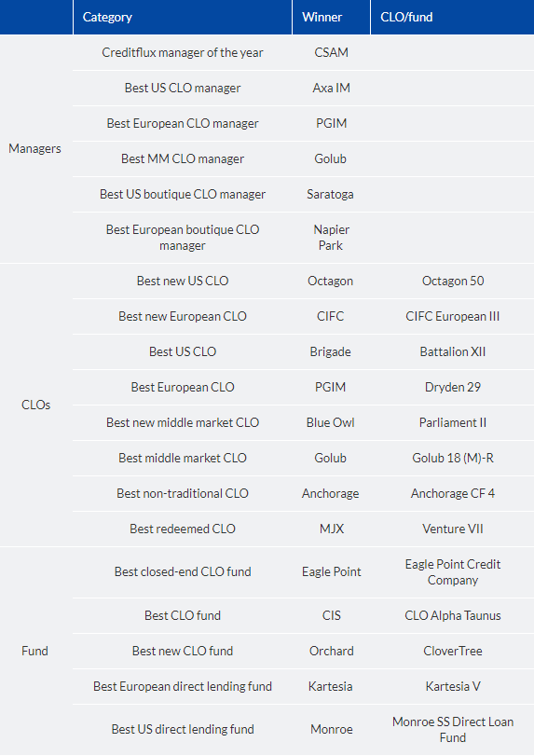
Task: Click the Venture VII cell
Action: point(453,529)
